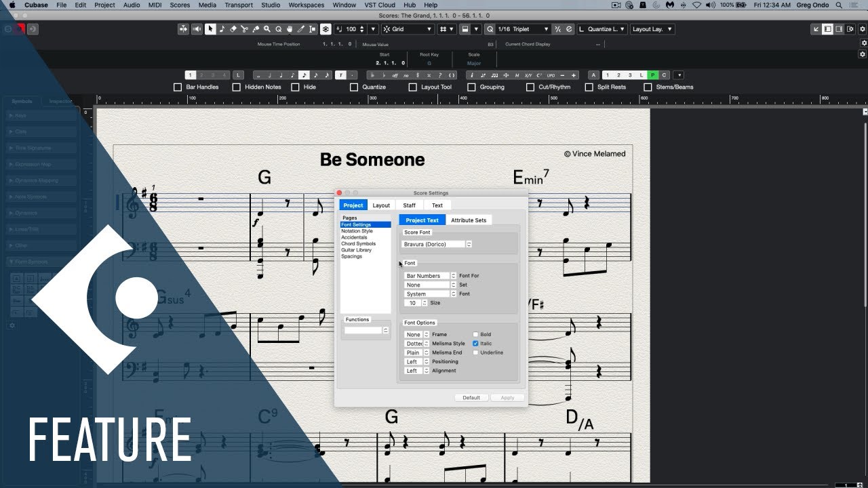Click the font Size field showing 10
The image size is (868, 488).
click(413, 303)
